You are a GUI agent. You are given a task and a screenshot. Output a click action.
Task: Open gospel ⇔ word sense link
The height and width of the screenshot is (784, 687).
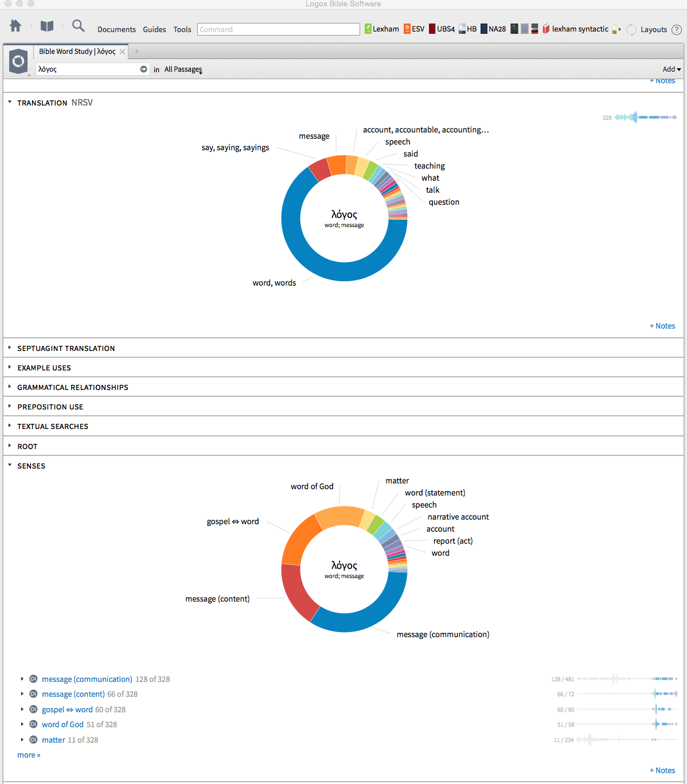click(67, 709)
